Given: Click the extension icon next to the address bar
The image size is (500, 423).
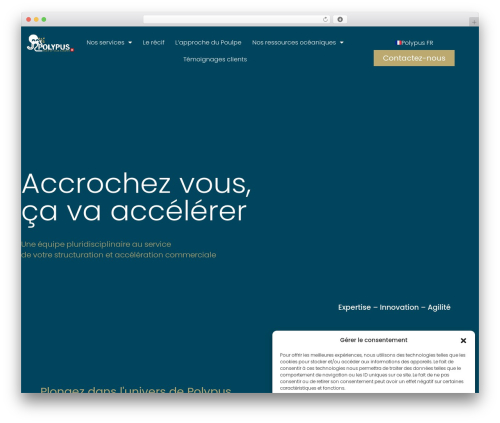Looking at the screenshot, I should click(340, 19).
